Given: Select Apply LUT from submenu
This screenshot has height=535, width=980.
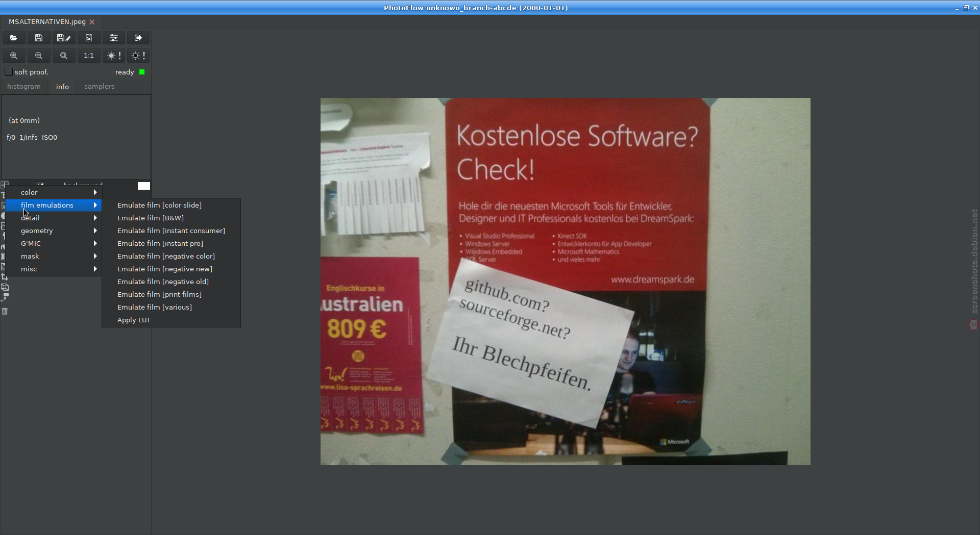Looking at the screenshot, I should 171,320.
